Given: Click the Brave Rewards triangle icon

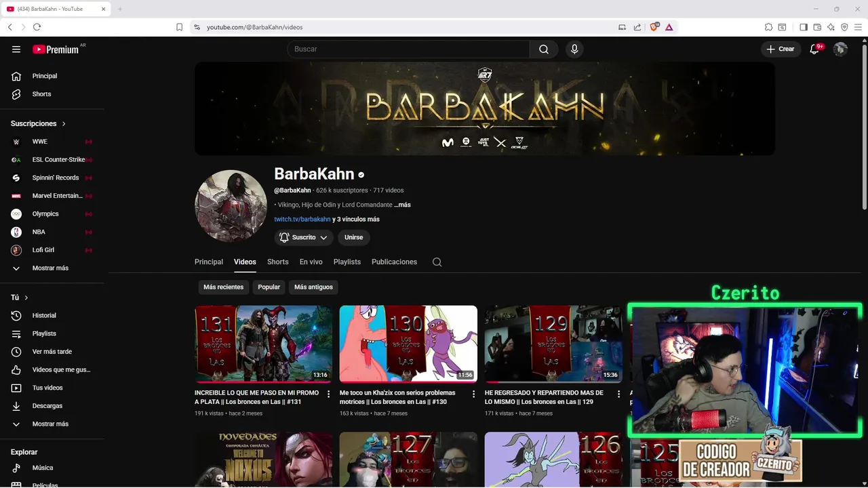Looking at the screenshot, I should 669,27.
